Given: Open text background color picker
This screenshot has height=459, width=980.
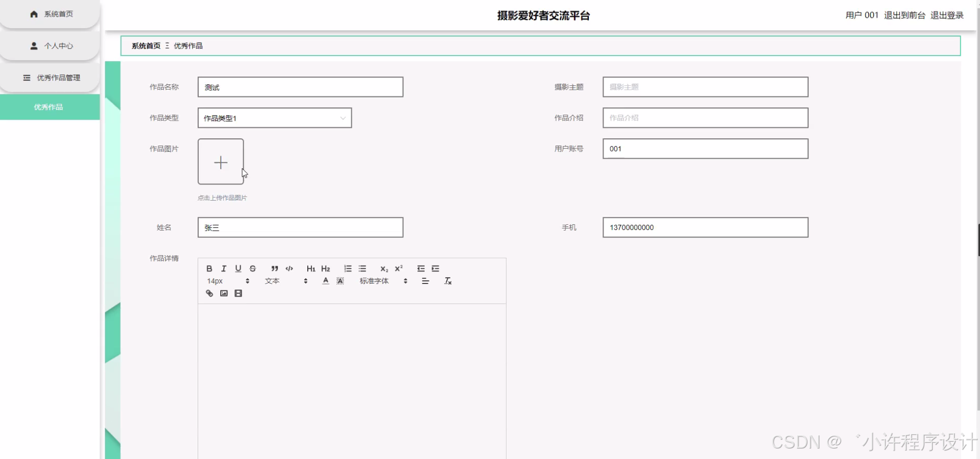Looking at the screenshot, I should (340, 281).
